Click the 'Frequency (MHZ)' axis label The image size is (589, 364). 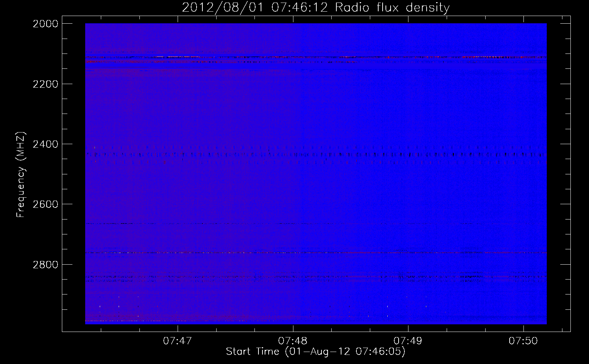click(x=21, y=175)
